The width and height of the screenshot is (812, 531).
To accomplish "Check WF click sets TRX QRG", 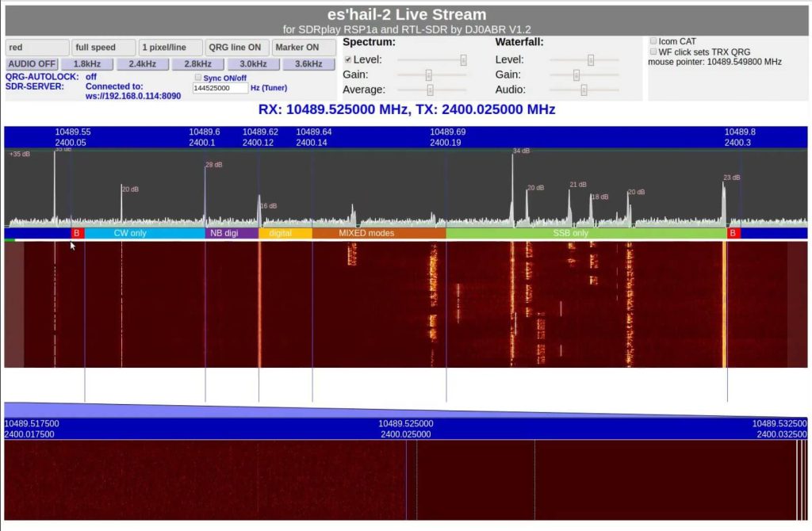I will [653, 52].
